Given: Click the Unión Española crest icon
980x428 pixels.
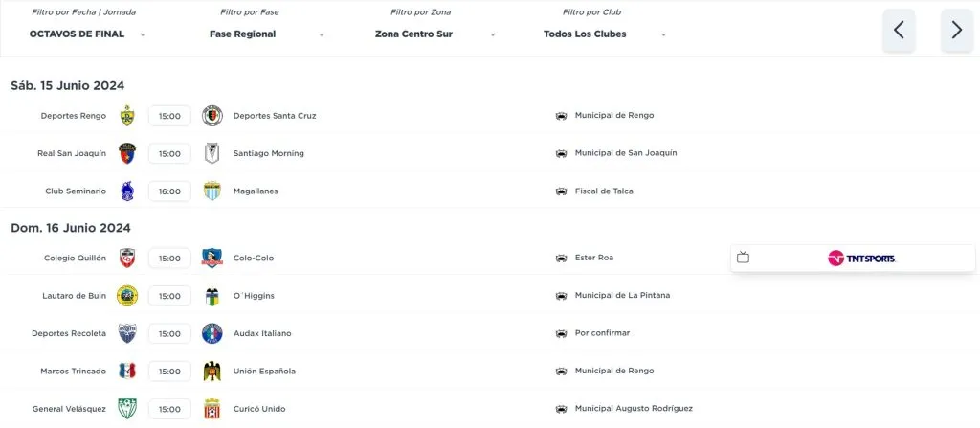Looking at the screenshot, I should pos(212,372).
